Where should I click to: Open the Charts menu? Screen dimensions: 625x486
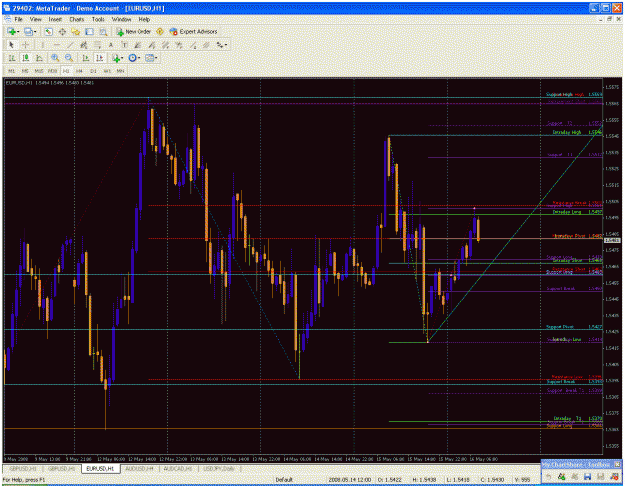tap(77, 19)
